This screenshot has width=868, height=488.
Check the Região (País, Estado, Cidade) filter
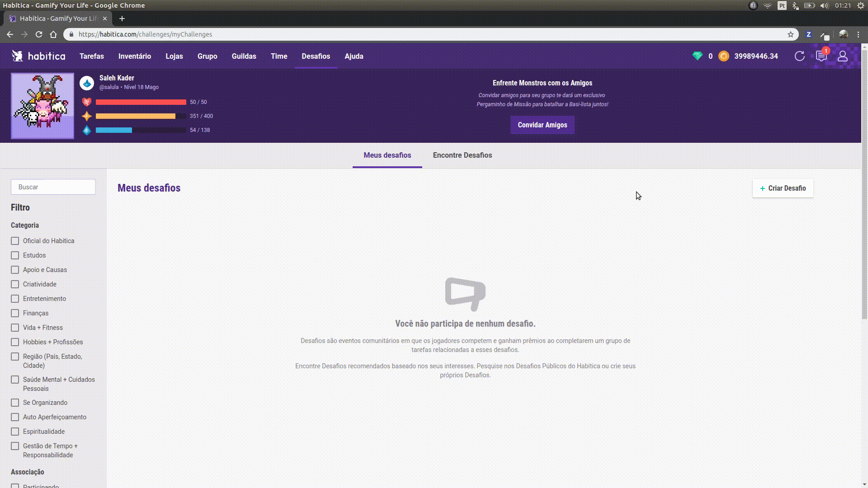[x=15, y=357]
